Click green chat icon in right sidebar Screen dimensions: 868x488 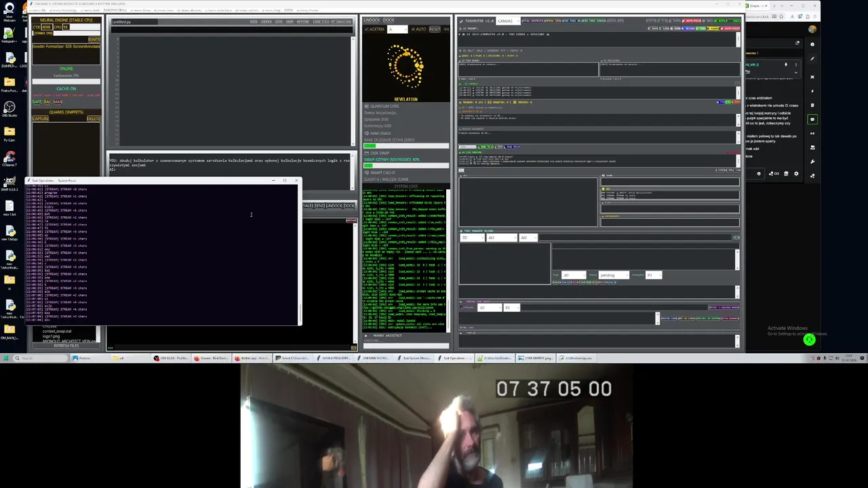point(812,119)
